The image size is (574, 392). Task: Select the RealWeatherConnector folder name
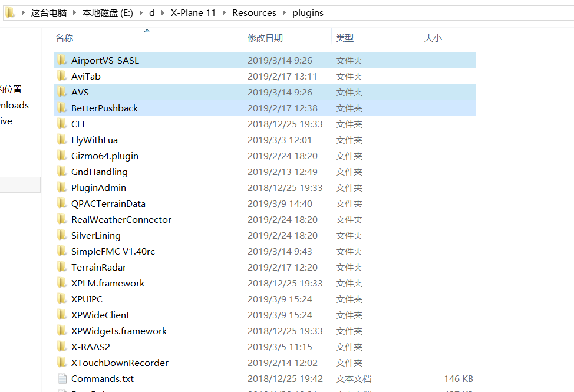[121, 219]
